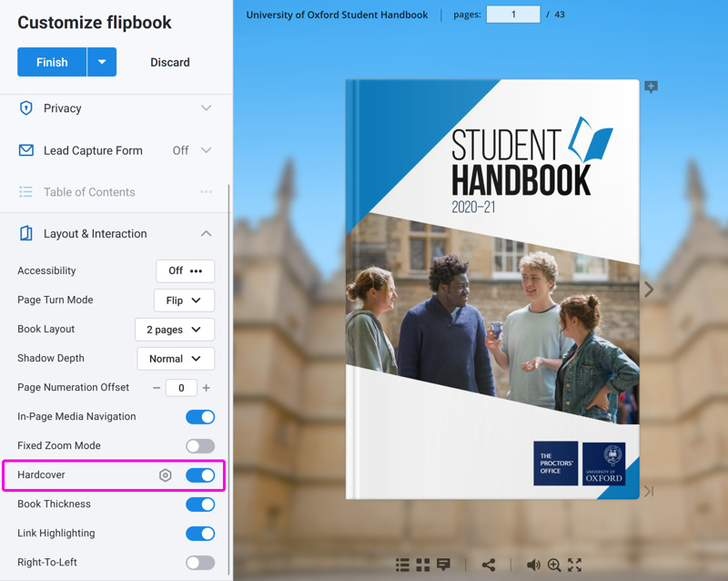Screen dimensions: 728x581
Task: Open the Book Layout dropdown
Action: click(175, 330)
